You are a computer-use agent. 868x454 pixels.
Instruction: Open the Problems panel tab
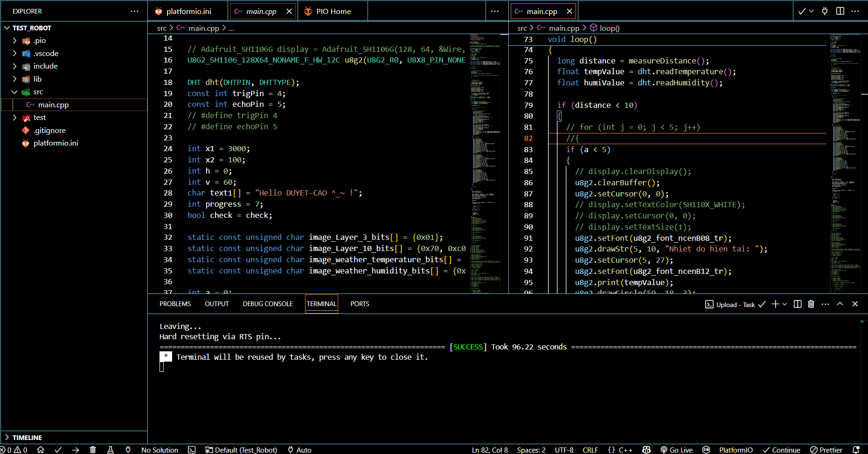point(175,304)
